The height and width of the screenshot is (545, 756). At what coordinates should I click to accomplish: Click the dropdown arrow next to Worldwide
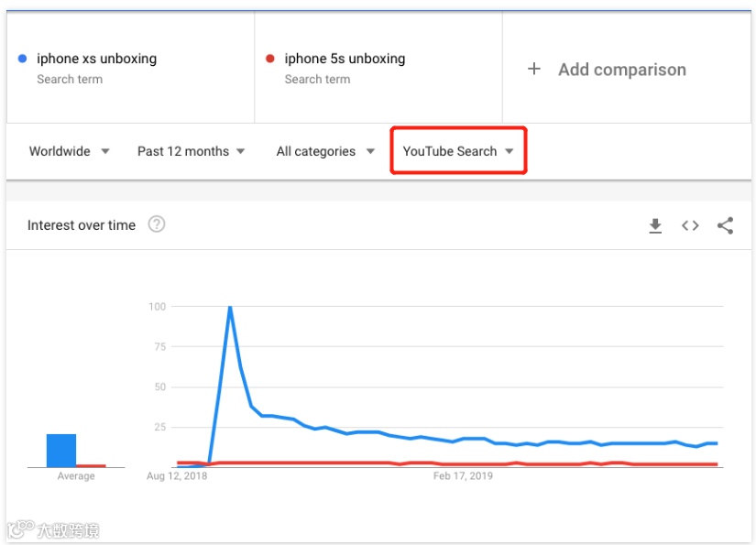105,152
